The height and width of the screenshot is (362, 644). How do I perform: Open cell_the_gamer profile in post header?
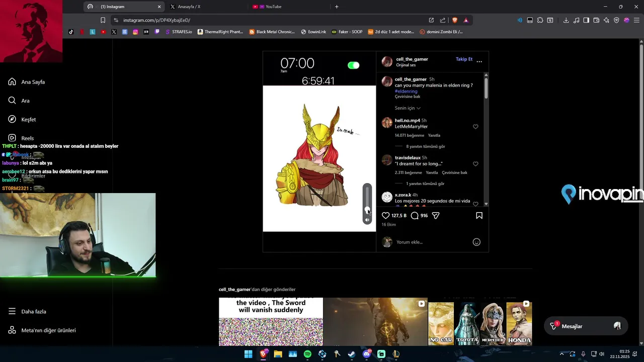pyautogui.click(x=412, y=59)
